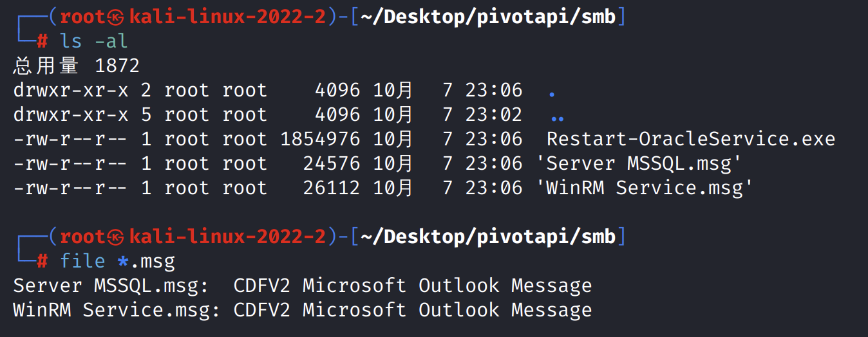The height and width of the screenshot is (337, 868).
Task: Click the typed "ls -al" command
Action: point(94,41)
